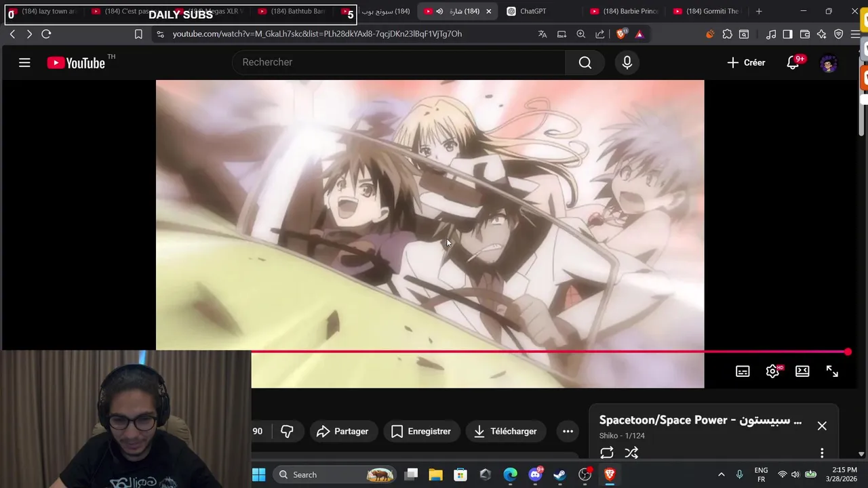868x488 pixels.
Task: Click the Rechercher search field
Action: pyautogui.click(x=399, y=62)
